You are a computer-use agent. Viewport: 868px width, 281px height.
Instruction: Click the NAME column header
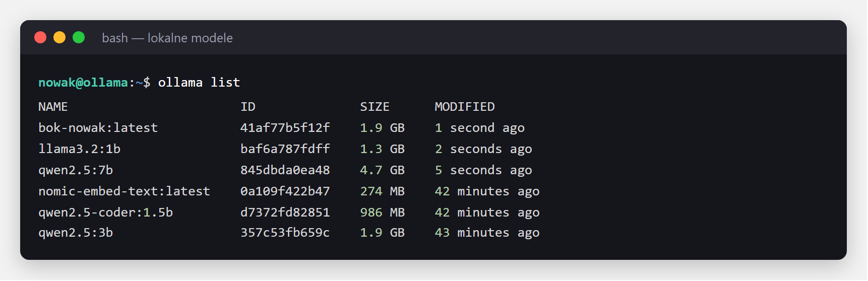(x=53, y=107)
